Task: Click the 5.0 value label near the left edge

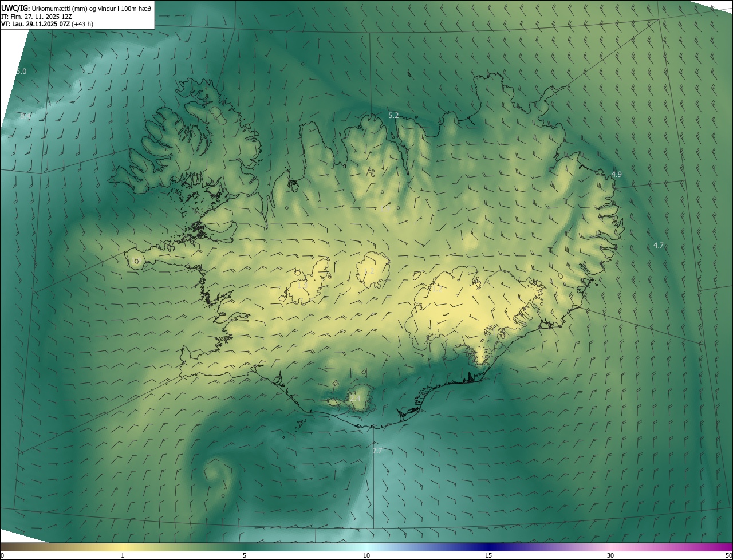Action: click(21, 71)
